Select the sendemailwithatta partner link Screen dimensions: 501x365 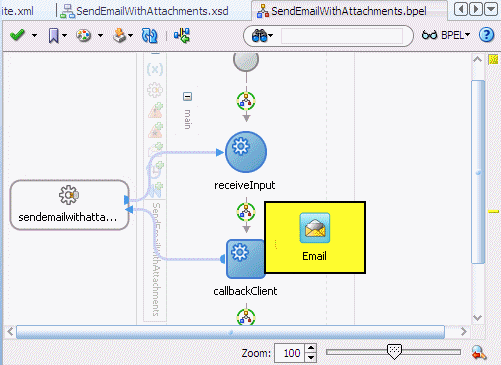coord(69,205)
